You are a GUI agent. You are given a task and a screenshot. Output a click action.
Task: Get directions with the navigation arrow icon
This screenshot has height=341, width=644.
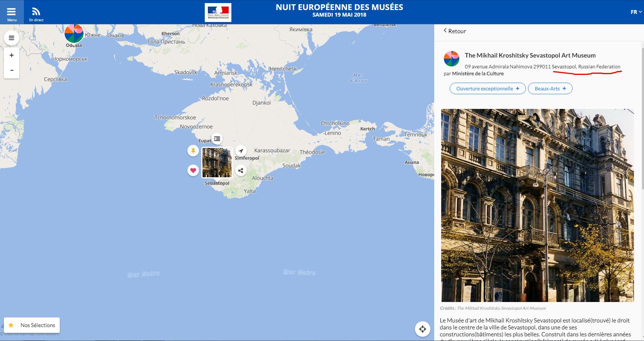pos(241,151)
